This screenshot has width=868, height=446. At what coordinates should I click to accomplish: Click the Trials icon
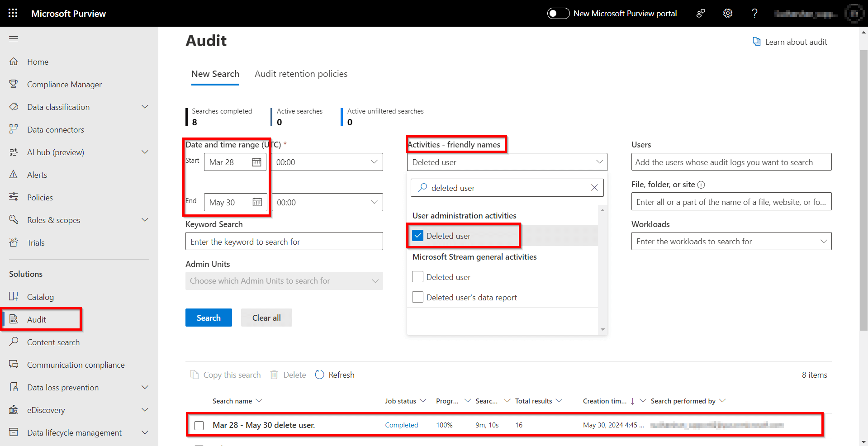point(14,242)
